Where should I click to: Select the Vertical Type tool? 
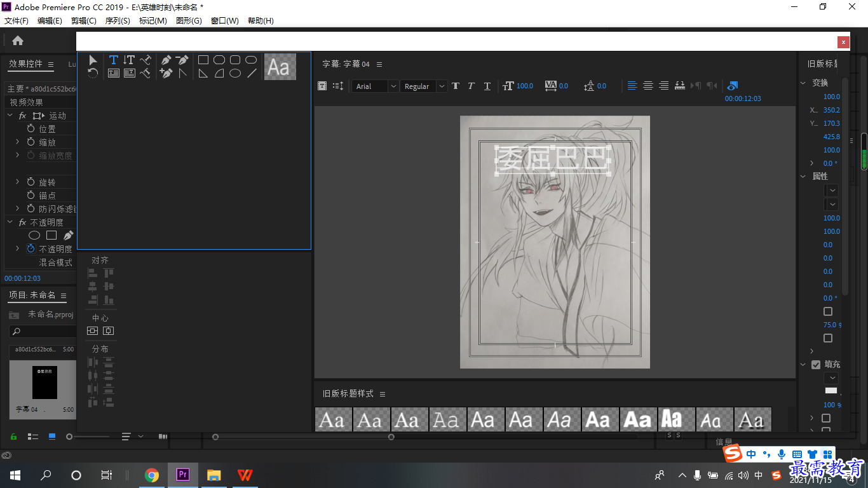point(129,60)
